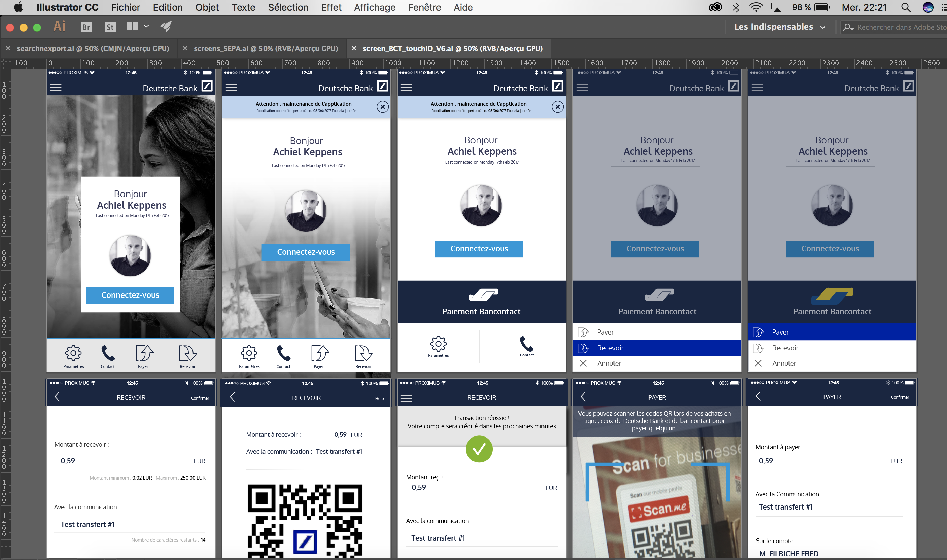Click white Bancontact logo on third artboard
Screen dimensions: 947x560
coord(483,294)
